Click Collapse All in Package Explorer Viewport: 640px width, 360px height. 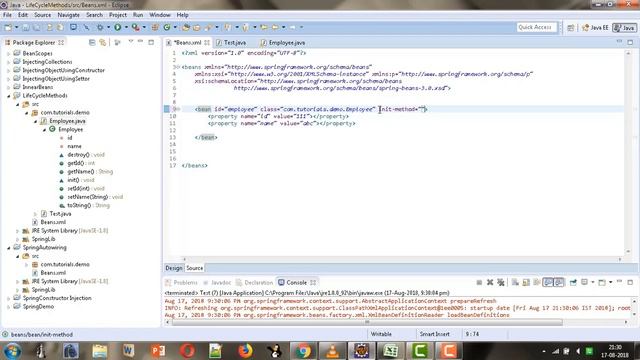coord(92,42)
